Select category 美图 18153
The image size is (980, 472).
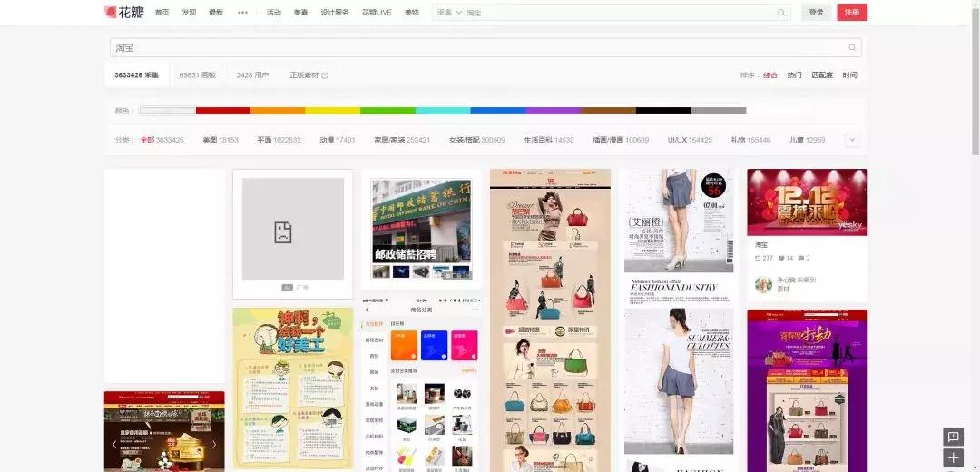click(x=220, y=140)
